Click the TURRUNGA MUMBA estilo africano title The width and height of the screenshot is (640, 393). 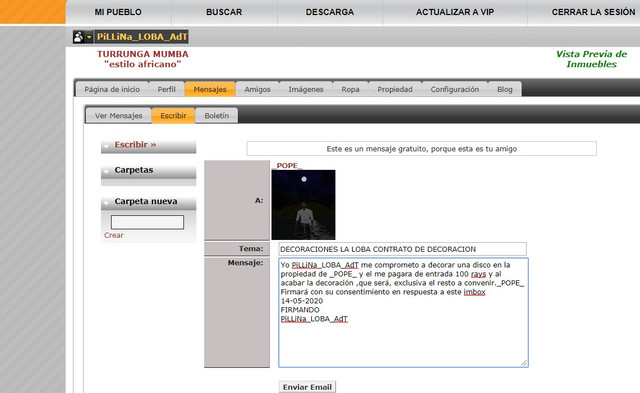(142, 59)
